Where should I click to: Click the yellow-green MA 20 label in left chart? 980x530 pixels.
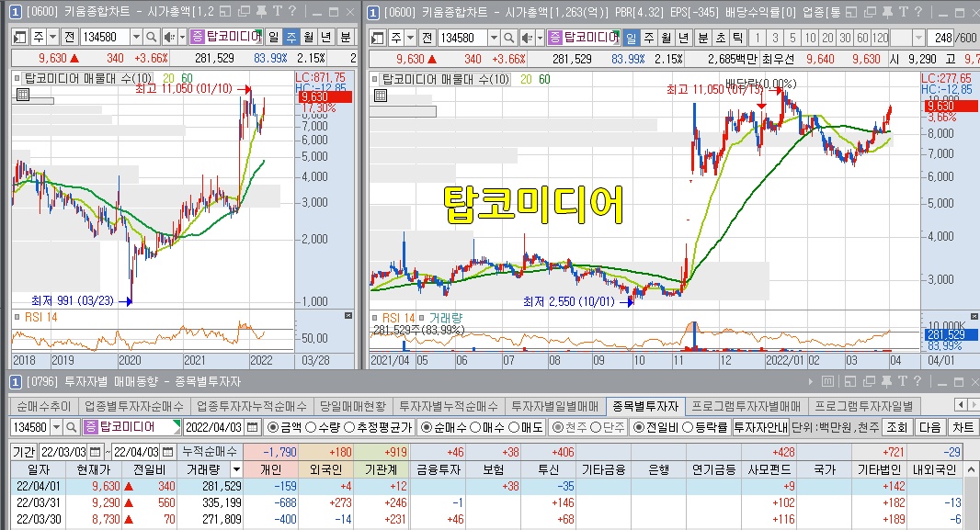168,79
